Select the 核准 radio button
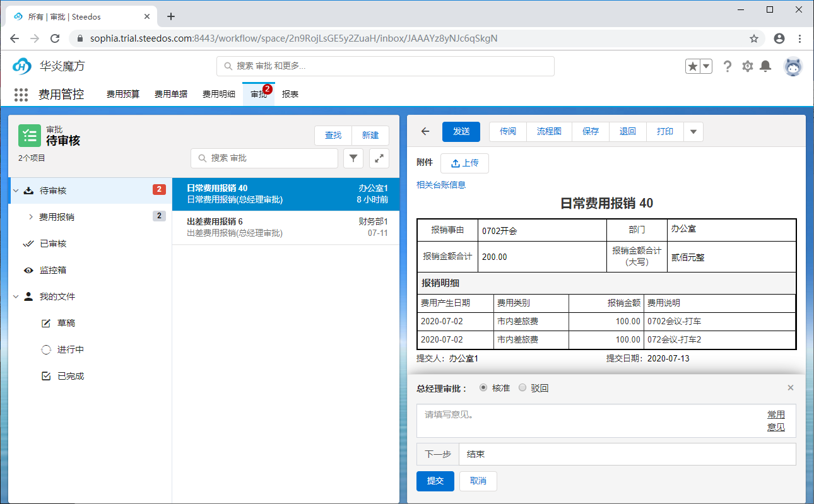 482,387
